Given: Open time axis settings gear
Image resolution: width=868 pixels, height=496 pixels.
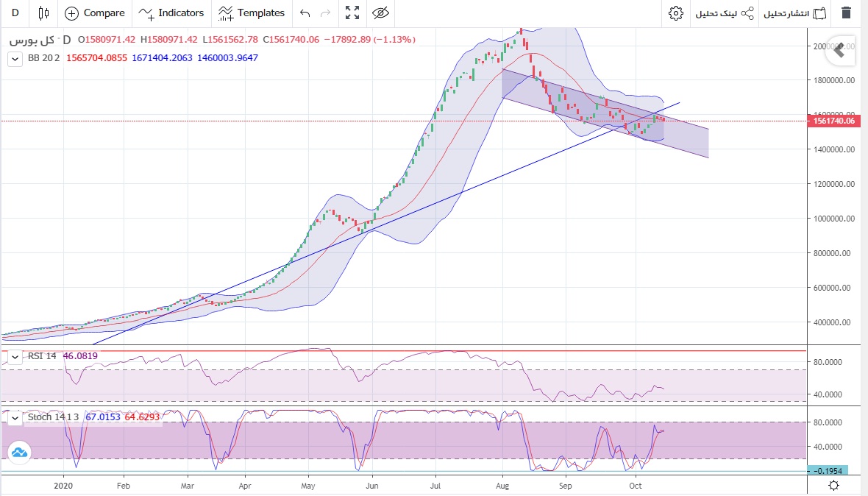Looking at the screenshot, I should tap(833, 486).
